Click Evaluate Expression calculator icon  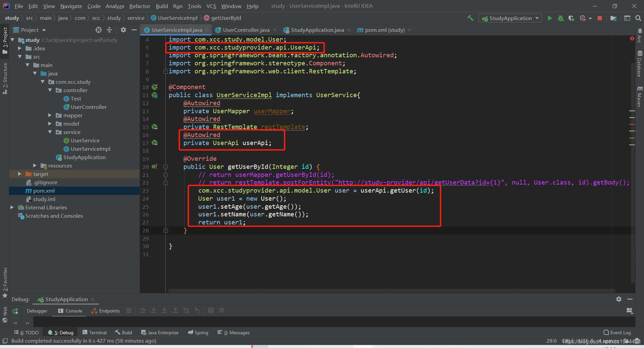pos(211,310)
